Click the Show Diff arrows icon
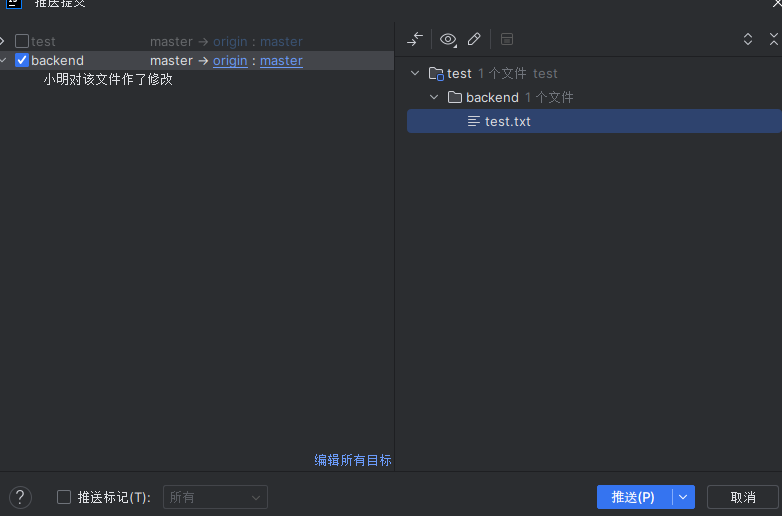The height and width of the screenshot is (516, 782). (x=415, y=39)
